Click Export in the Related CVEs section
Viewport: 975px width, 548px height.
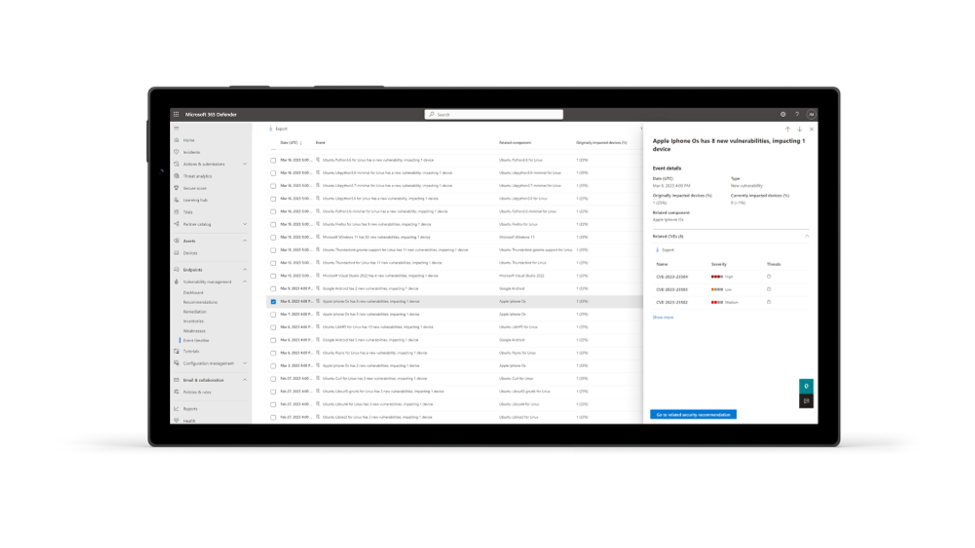(x=665, y=250)
